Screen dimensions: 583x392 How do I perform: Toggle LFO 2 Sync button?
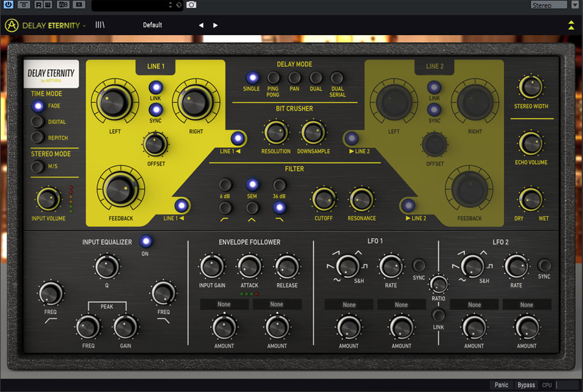(544, 265)
